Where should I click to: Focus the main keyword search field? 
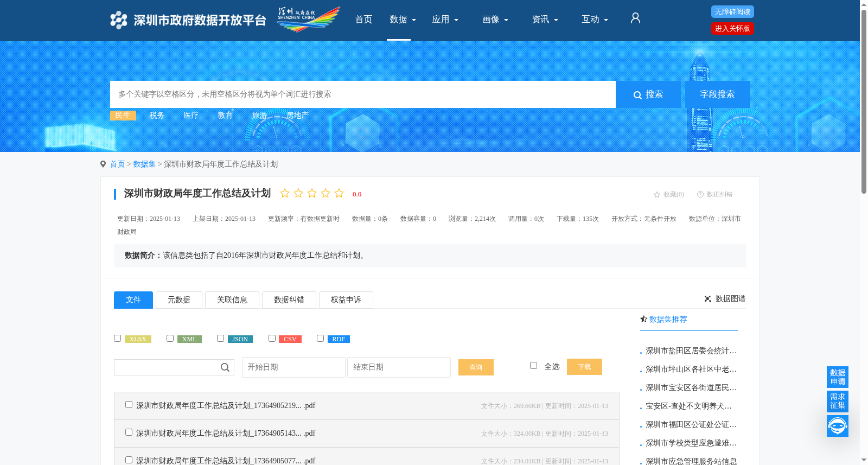(363, 94)
